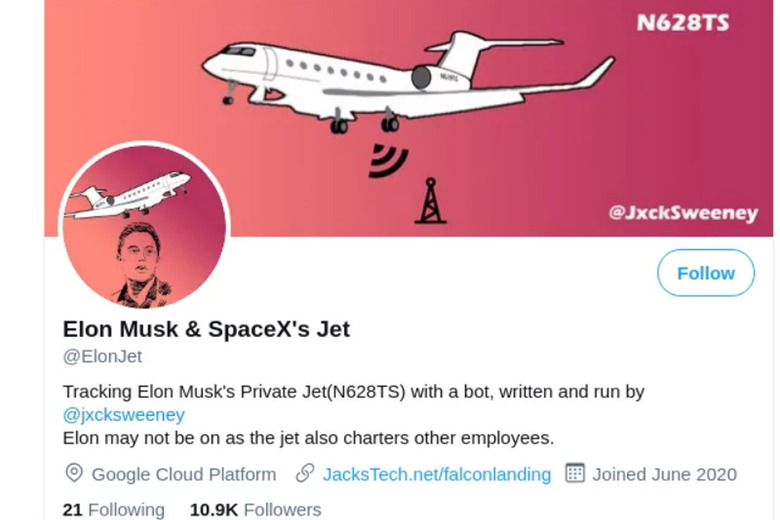The image size is (780, 520).
Task: Click the profile name Elon Musk & SpaceX's Jet
Action: [x=206, y=328]
